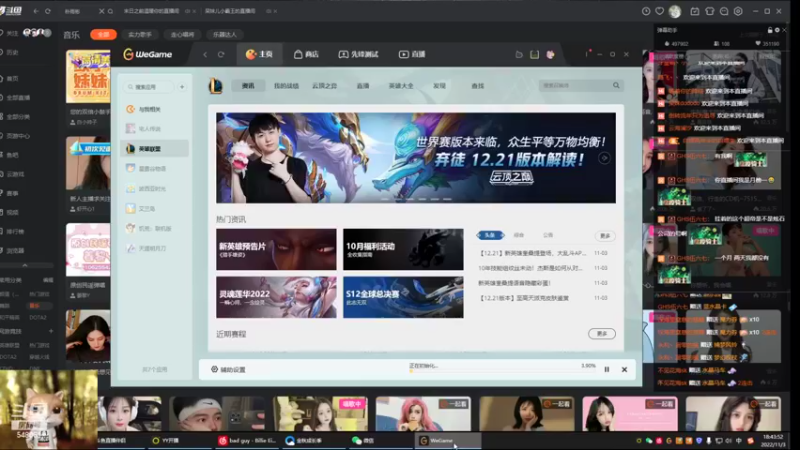Open WeGame 先锋测试 tab
Viewport: 800px width, 450px height.
(358, 55)
